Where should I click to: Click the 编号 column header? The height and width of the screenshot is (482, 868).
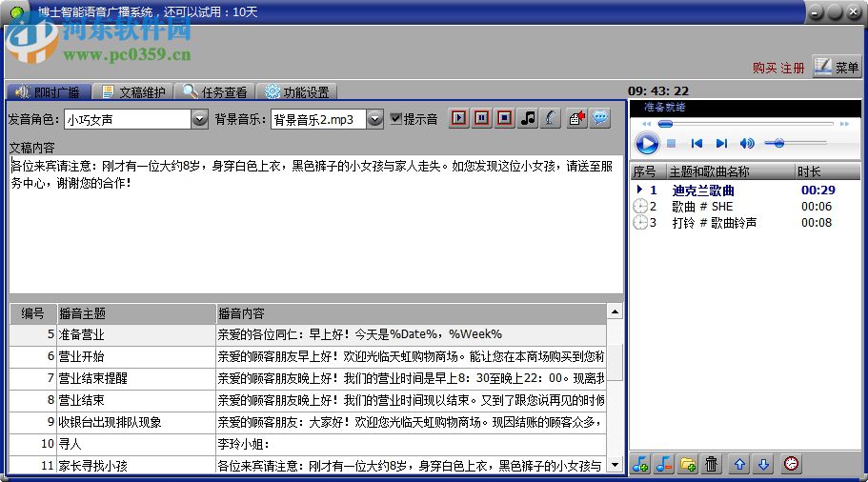[x=33, y=313]
